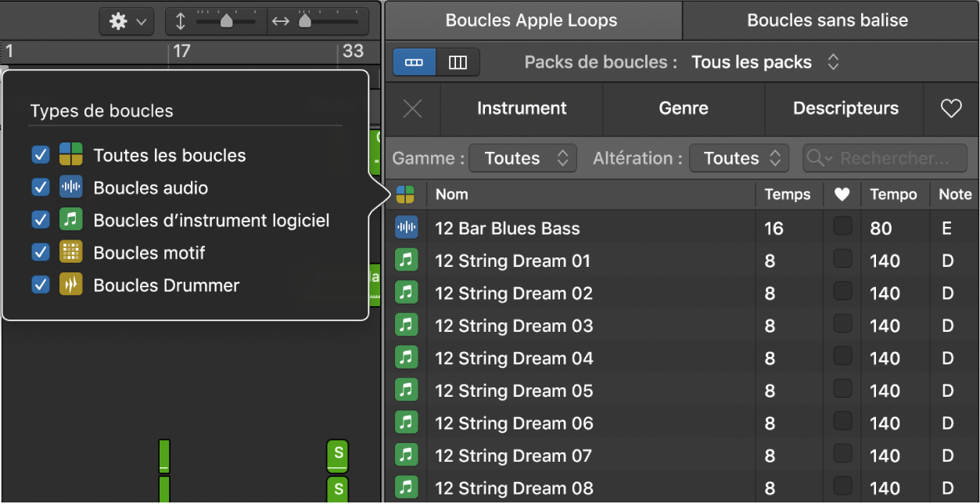Select the button view icon
The image size is (980, 504).
(415, 63)
